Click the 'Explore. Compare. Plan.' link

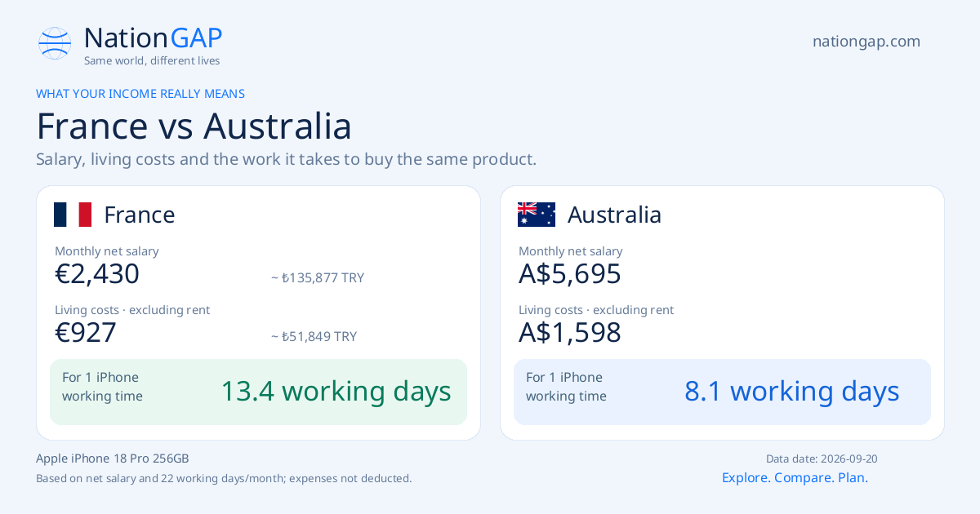click(x=795, y=478)
